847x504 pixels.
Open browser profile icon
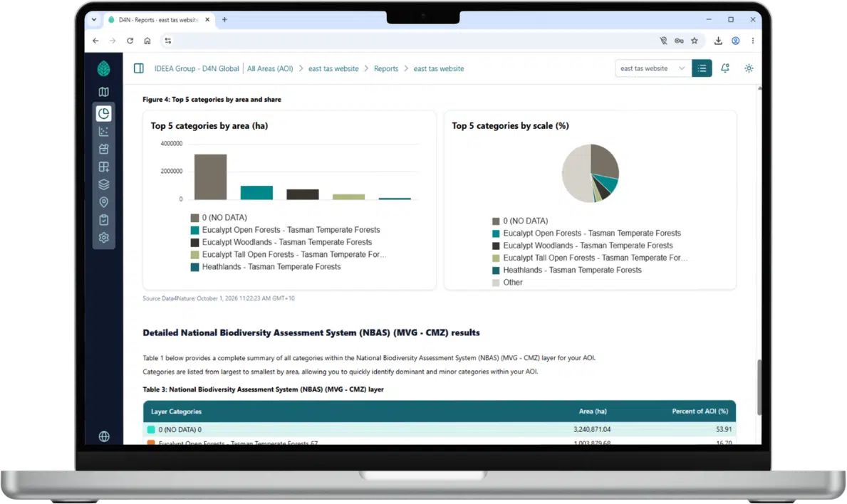click(x=736, y=41)
